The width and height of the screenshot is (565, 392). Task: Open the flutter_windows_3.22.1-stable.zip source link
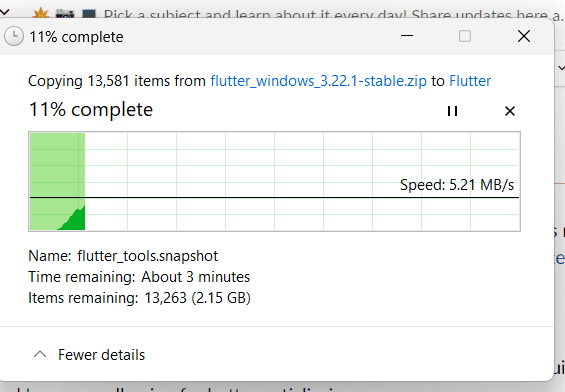click(319, 81)
